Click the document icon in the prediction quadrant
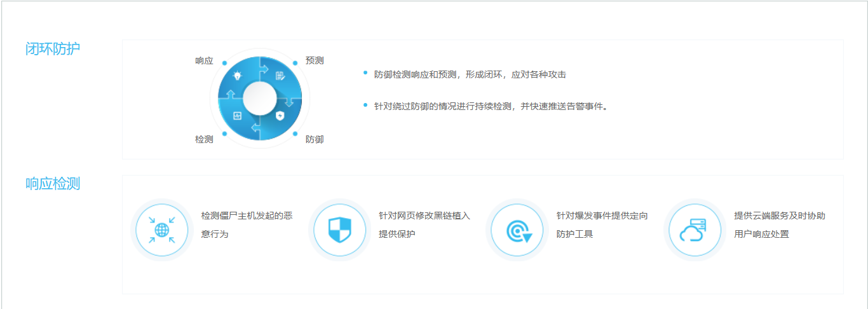 280,76
